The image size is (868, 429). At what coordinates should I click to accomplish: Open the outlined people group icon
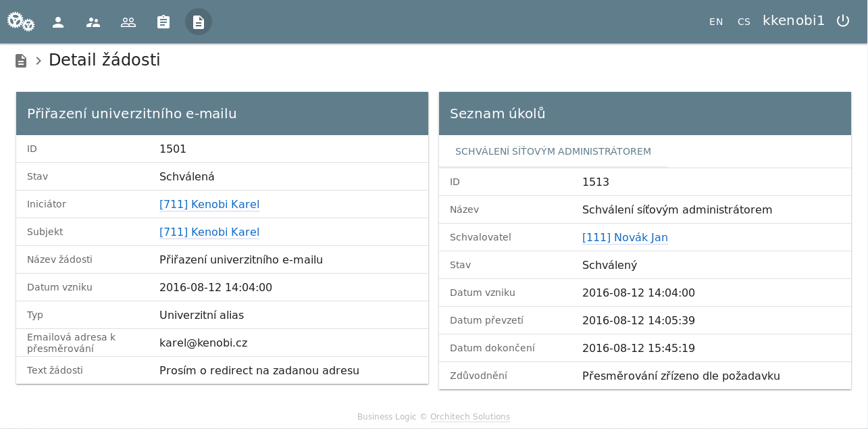128,22
